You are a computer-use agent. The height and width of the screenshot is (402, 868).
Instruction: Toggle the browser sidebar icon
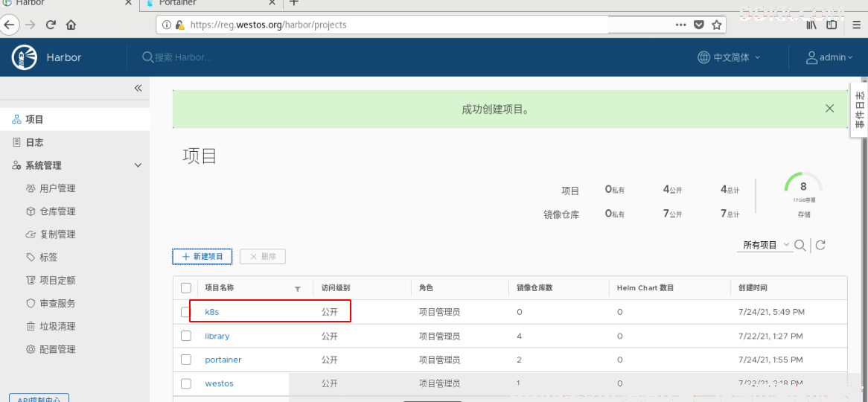pos(832,25)
